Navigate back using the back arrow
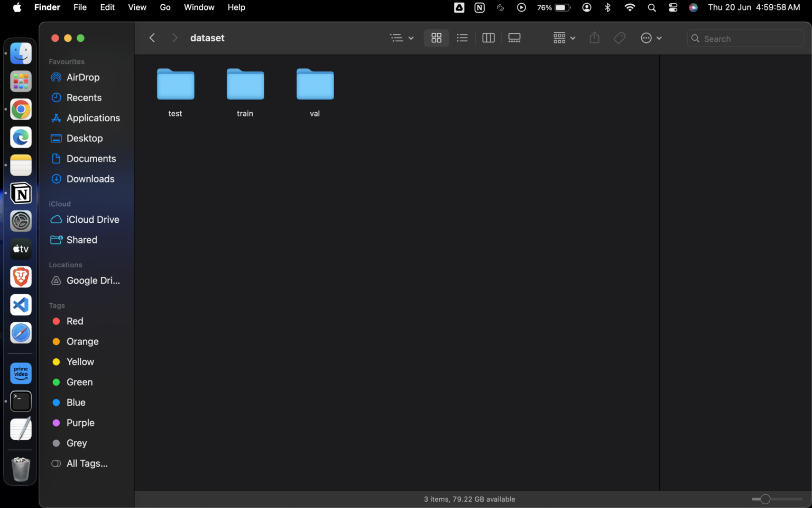This screenshot has height=508, width=812. tap(152, 38)
